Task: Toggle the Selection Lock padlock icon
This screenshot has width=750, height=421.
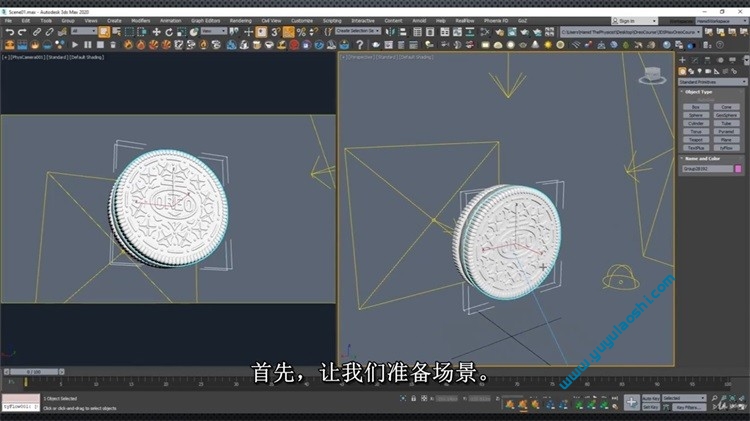Action: pyautogui.click(x=413, y=398)
